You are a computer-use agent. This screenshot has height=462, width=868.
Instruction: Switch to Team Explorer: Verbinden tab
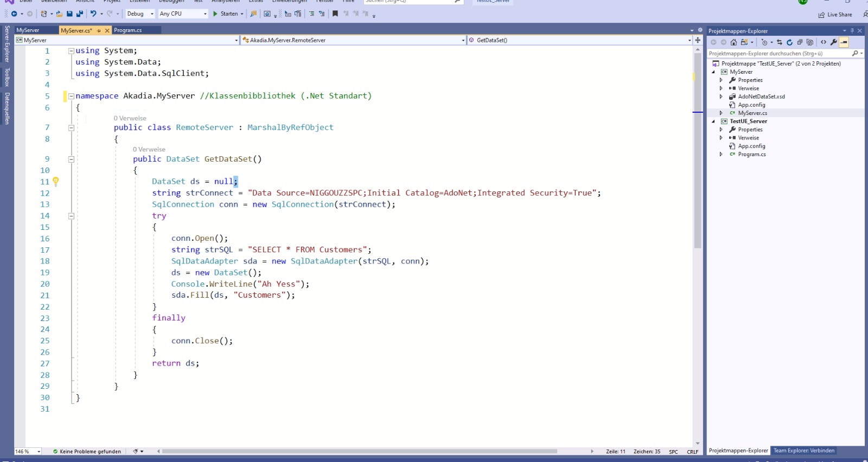coord(804,451)
